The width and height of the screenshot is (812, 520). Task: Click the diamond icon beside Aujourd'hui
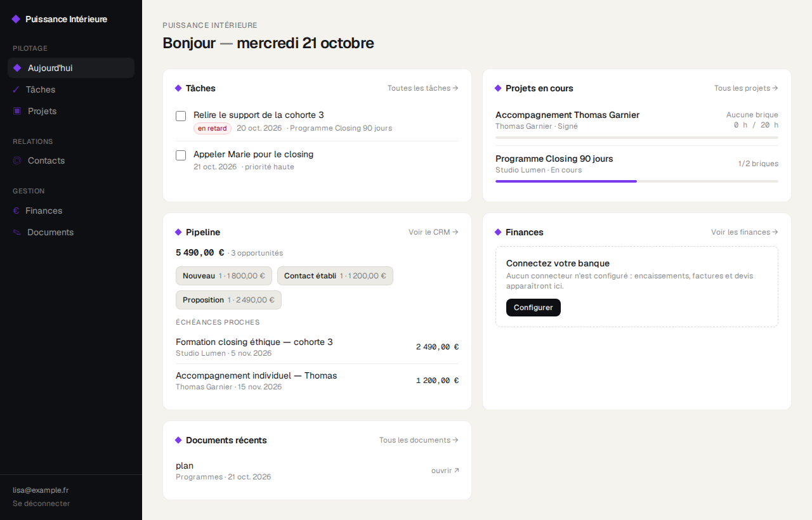coord(17,68)
